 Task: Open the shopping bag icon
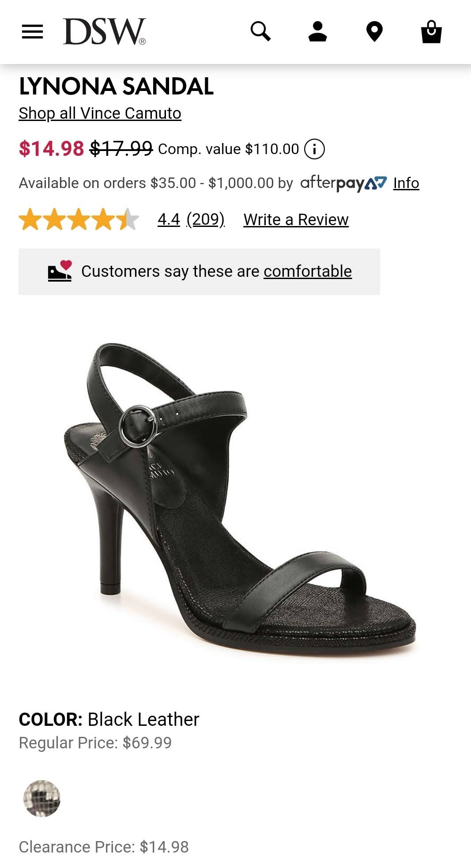point(431,32)
